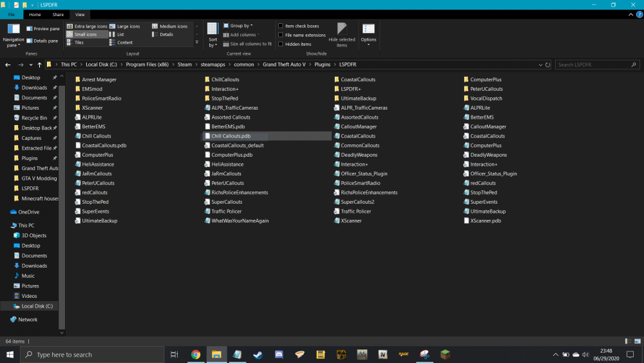Select Local Disk (C:) in sidebar

pos(33,306)
